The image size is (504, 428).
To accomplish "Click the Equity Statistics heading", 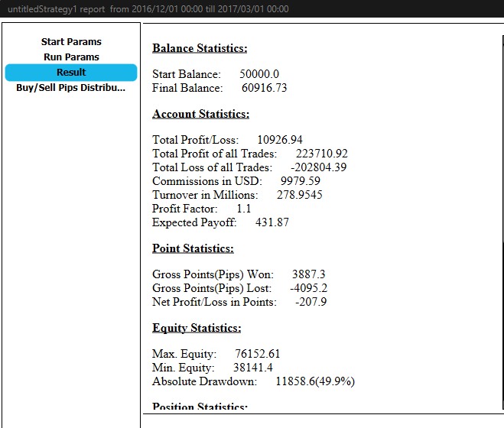I will (197, 328).
